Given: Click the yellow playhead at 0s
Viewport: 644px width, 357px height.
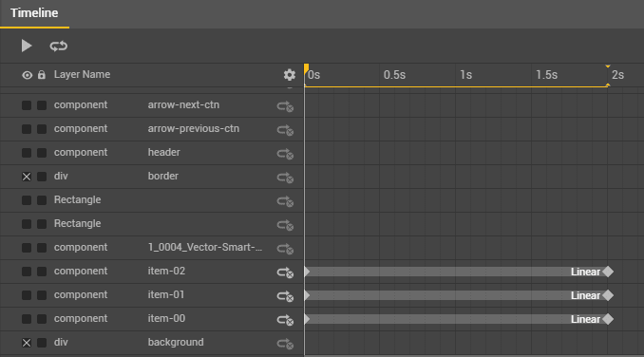Looking at the screenshot, I should (x=306, y=69).
